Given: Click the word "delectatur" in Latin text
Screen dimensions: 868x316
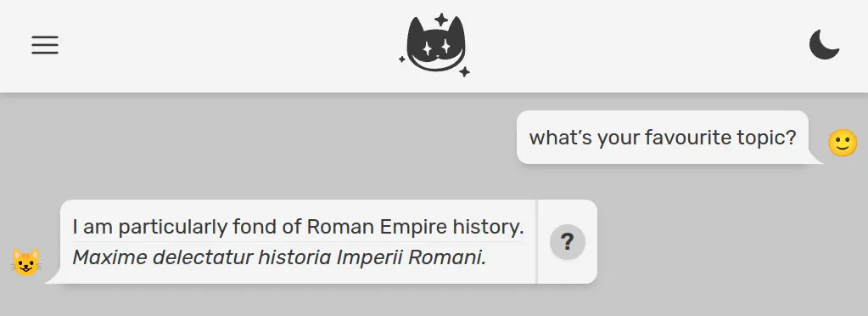Looking at the screenshot, I should point(203,257).
